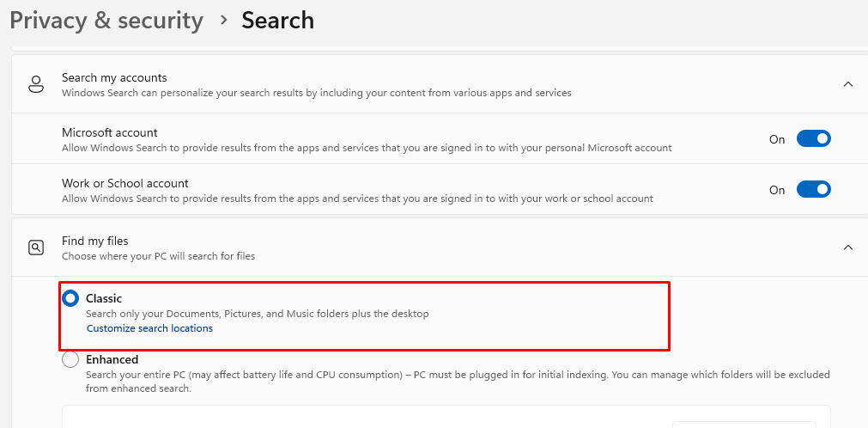
Task: Disable the Work or School account toggle
Action: pyautogui.click(x=813, y=190)
